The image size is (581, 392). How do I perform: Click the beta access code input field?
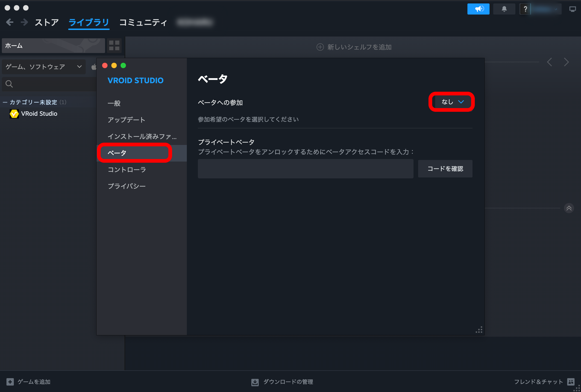(x=306, y=169)
